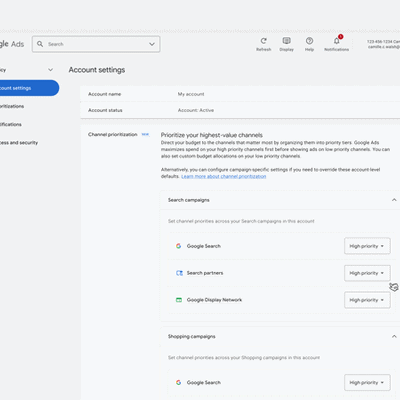Click 'Set channel priorities across your Shopping campaigns' text
This screenshot has width=400, height=400.
pyautogui.click(x=244, y=358)
